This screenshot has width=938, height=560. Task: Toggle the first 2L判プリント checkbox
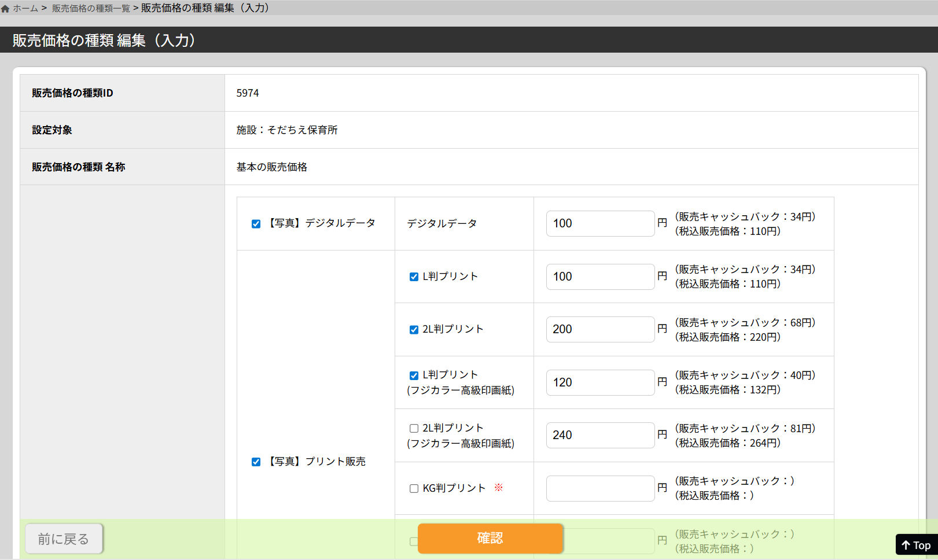(414, 330)
